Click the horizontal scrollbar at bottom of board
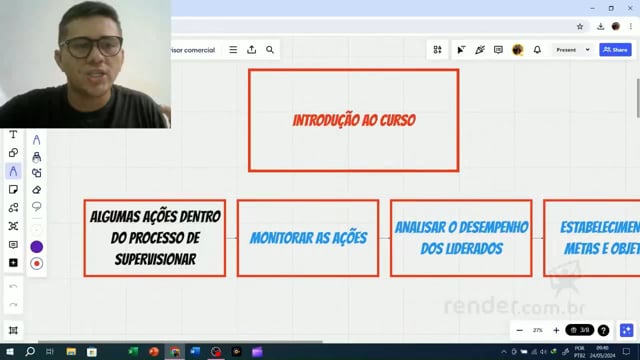 point(180,341)
